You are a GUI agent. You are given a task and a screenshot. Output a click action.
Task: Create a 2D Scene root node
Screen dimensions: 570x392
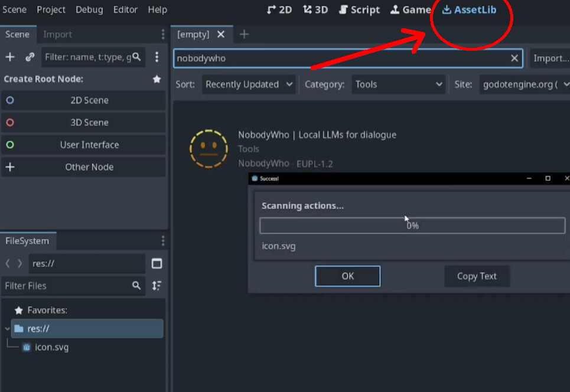(83, 100)
